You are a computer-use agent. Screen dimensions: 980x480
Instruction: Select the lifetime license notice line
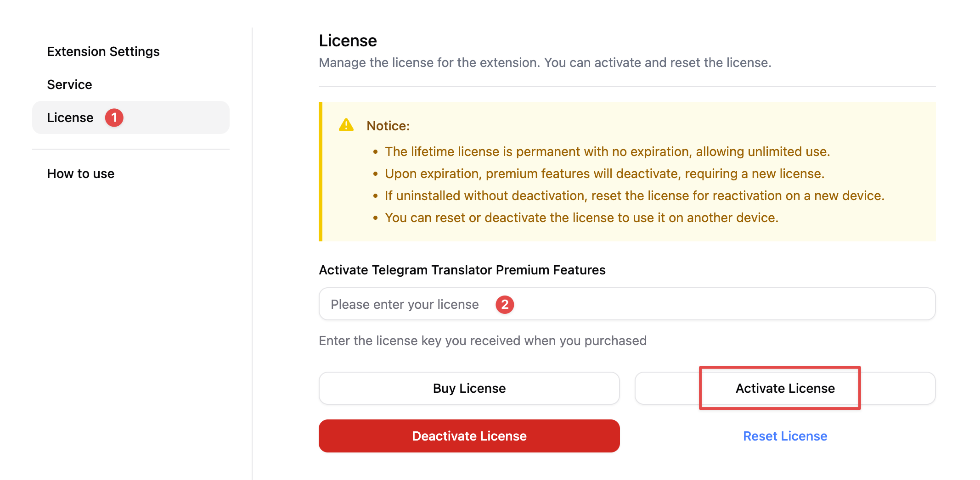pos(607,151)
